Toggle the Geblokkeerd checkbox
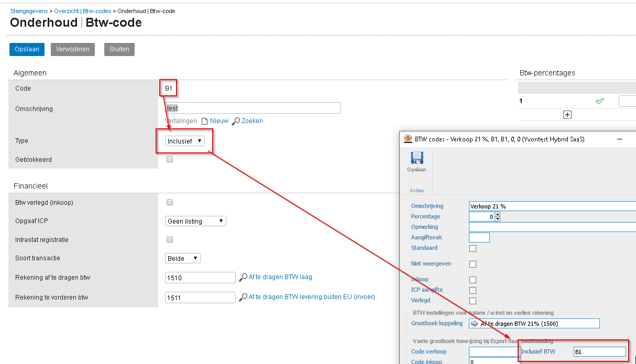This screenshot has width=636, height=364. pyautogui.click(x=170, y=160)
